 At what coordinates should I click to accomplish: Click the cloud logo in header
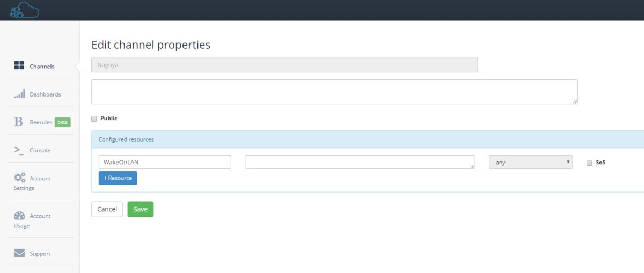24,10
